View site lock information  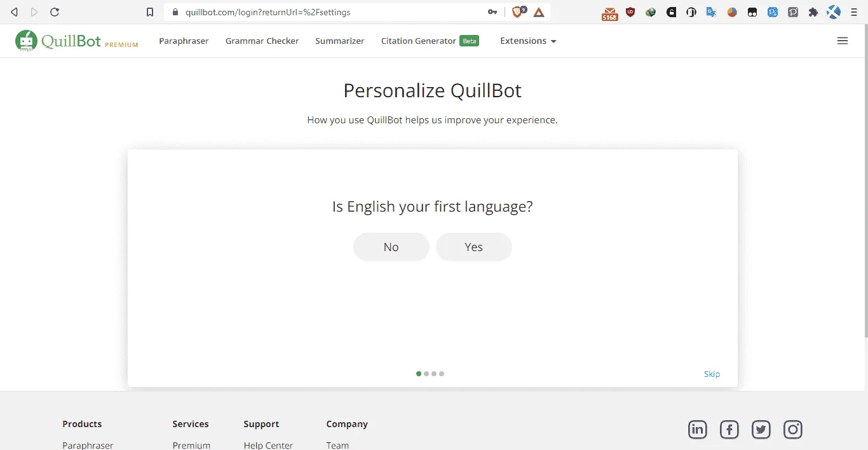point(176,12)
